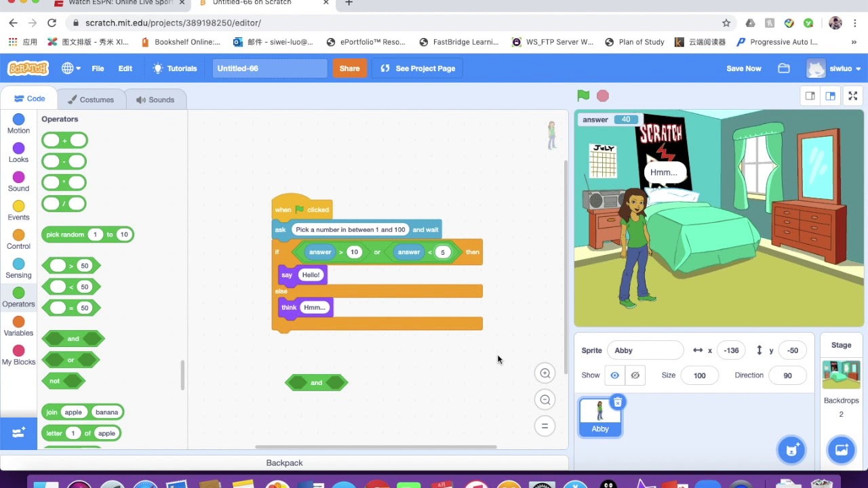Open the Looks blocks category

coord(18,153)
